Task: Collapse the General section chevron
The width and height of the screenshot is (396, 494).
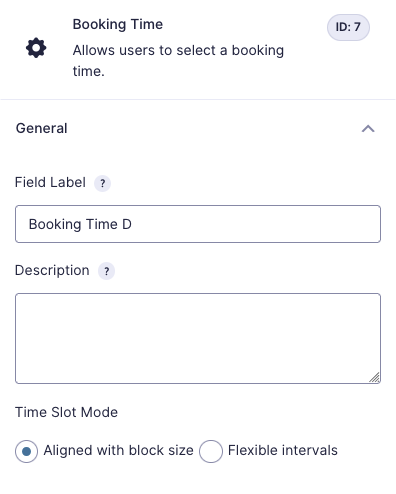Action: click(x=368, y=129)
